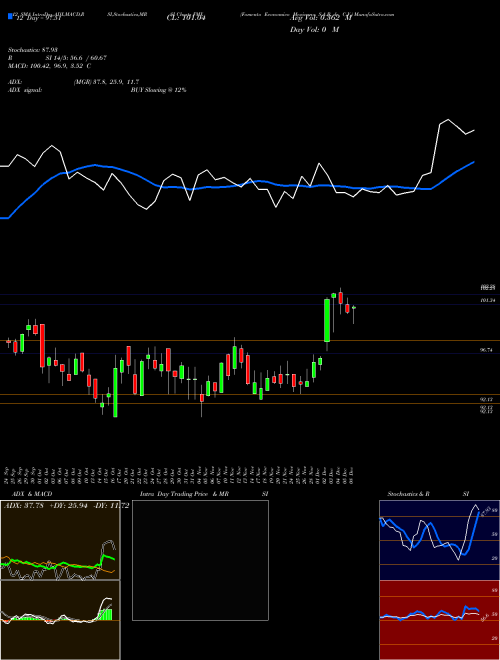Click the 96.74 price axis label
This screenshot has height=660, width=500.
coord(486,350)
